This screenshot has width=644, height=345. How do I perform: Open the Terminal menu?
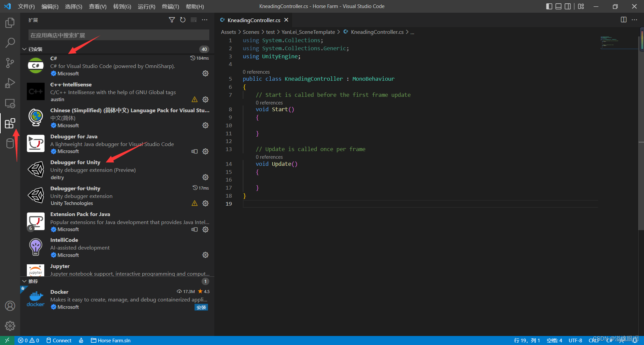tap(170, 6)
